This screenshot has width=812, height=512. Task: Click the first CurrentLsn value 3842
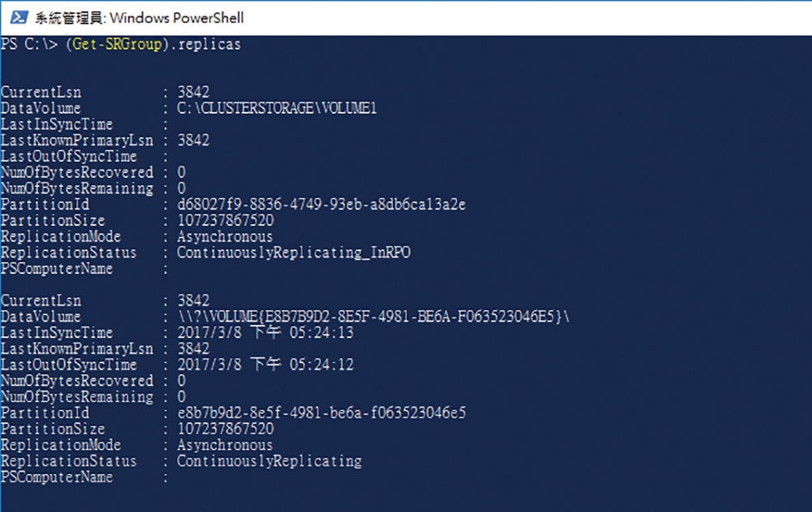pyautogui.click(x=194, y=93)
